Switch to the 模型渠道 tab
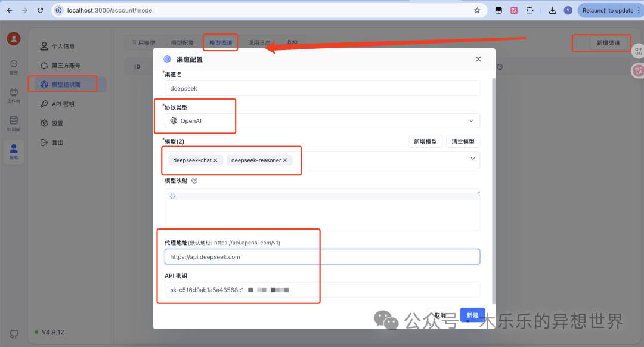The width and height of the screenshot is (644, 347). [221, 43]
